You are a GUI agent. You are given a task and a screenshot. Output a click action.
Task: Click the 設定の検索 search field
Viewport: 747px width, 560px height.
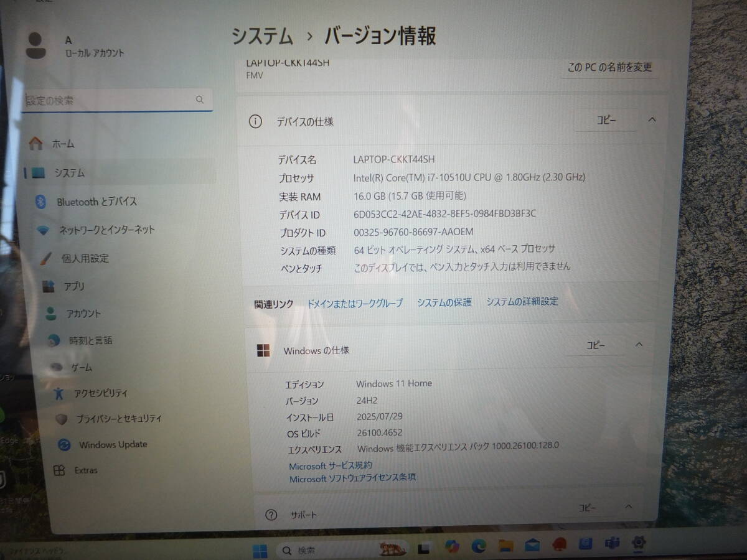[x=117, y=100]
